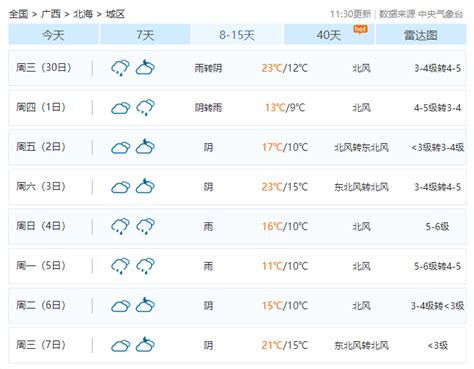Select the 周二 (6日) date label
Screen dimensions: 474x369
41,306
